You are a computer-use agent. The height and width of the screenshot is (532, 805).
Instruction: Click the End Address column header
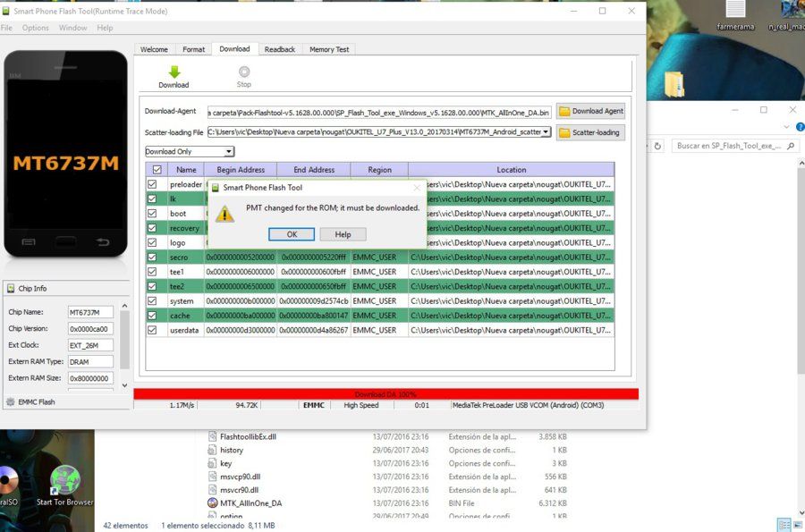click(314, 169)
